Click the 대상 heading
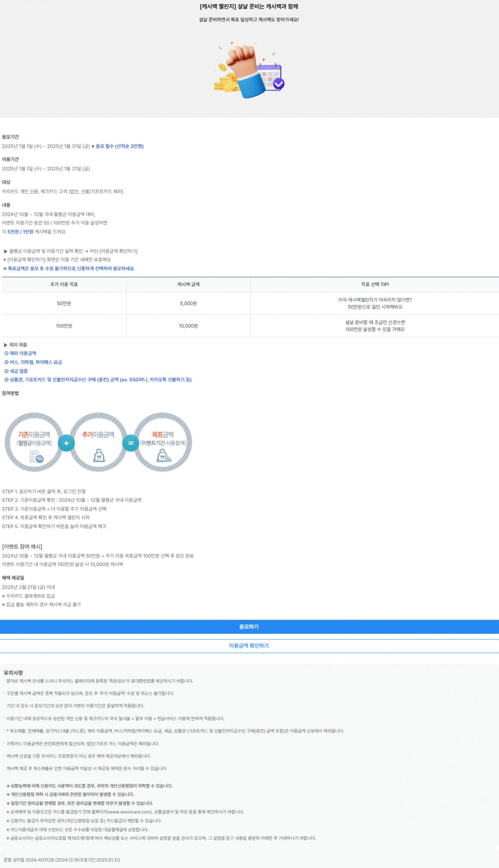Viewport: 499px width, 868px height. point(6,182)
